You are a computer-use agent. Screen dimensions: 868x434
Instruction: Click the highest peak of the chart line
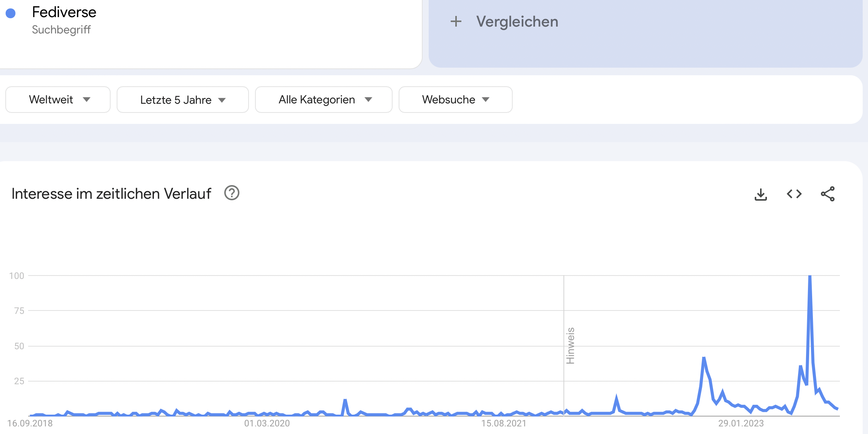[810, 277]
